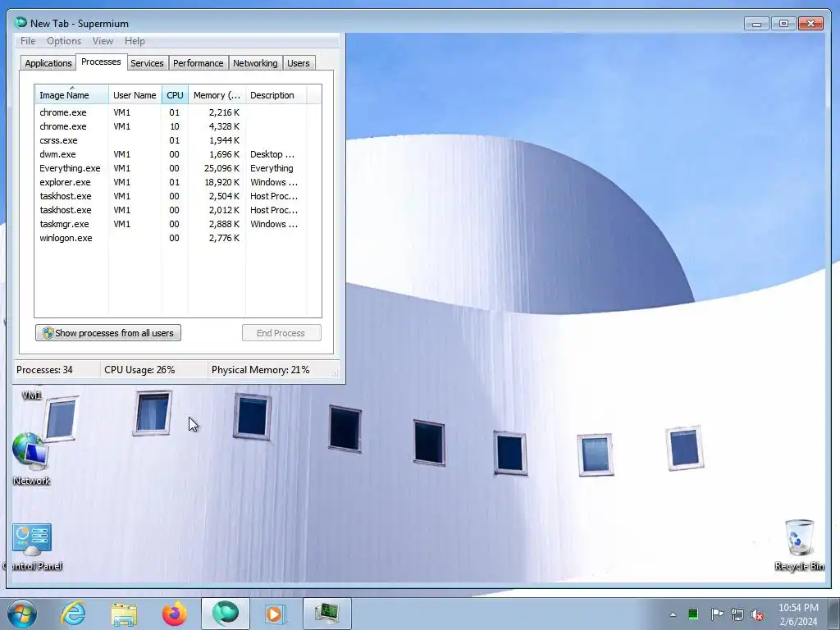The image size is (840, 630).
Task: Select the Network desktop icon
Action: tap(32, 459)
